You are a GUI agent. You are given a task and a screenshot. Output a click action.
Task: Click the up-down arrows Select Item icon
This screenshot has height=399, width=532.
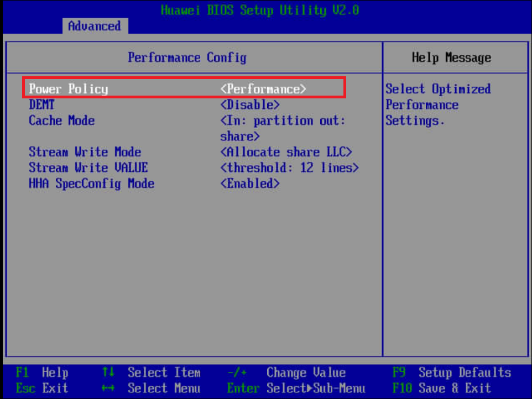[x=108, y=373]
